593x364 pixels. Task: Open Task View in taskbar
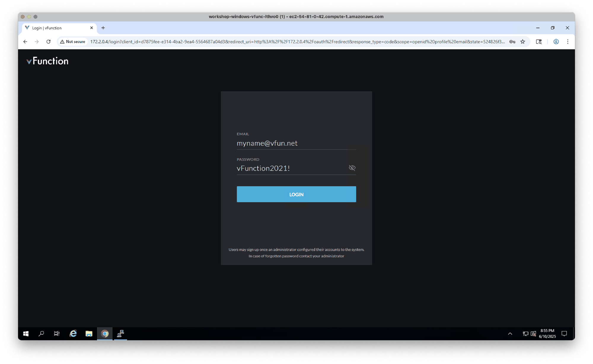coord(57,333)
